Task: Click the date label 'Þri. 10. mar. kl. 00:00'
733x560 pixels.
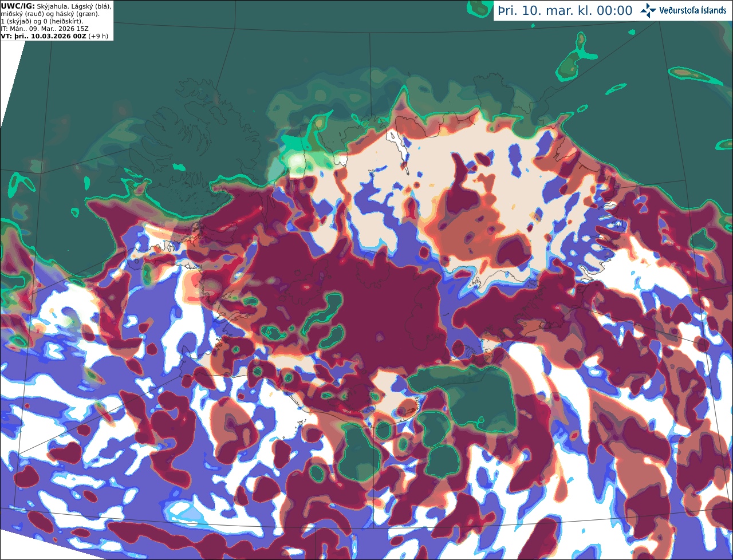Action: [x=565, y=10]
